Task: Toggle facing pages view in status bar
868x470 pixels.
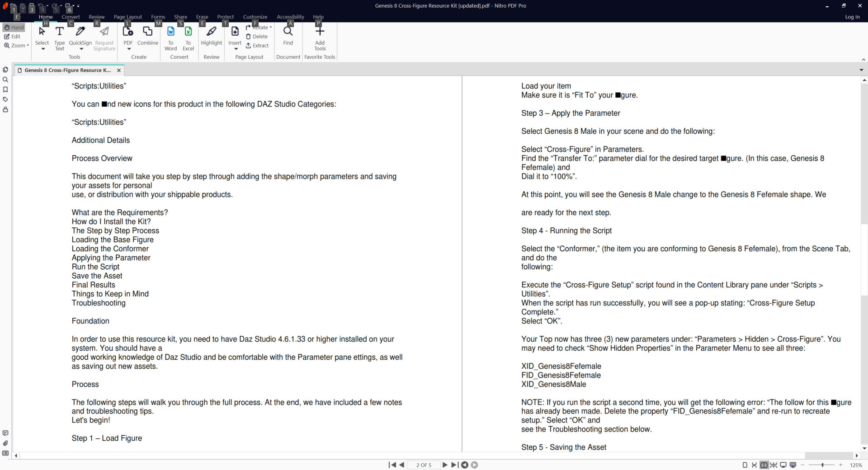Action: [764, 465]
